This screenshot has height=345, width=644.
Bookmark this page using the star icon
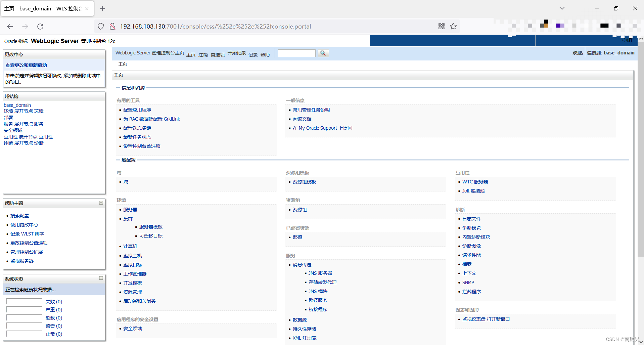coord(453,26)
